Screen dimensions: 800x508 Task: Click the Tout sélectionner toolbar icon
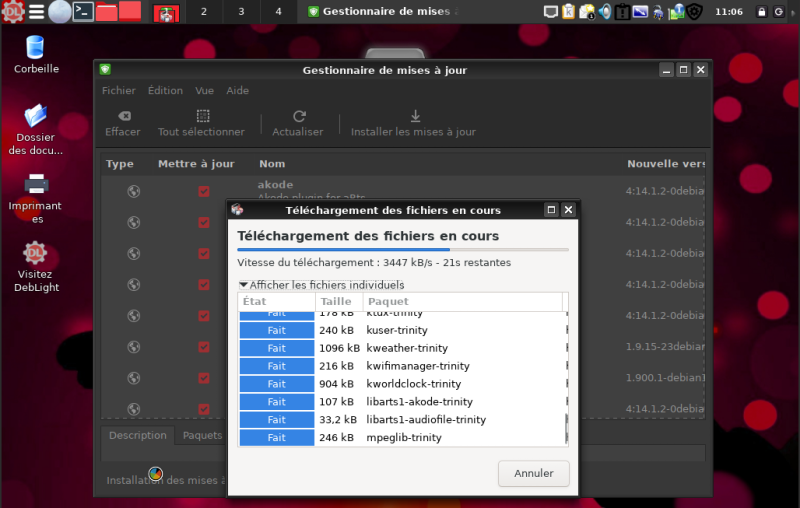tap(202, 116)
